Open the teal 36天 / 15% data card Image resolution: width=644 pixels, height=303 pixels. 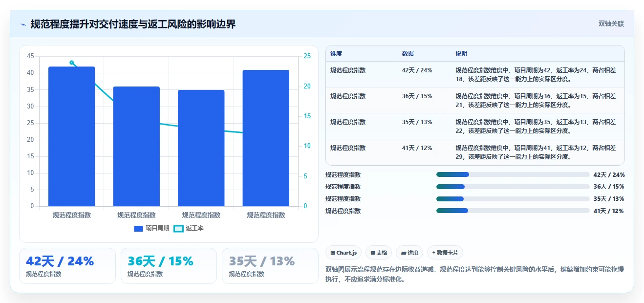click(169, 266)
